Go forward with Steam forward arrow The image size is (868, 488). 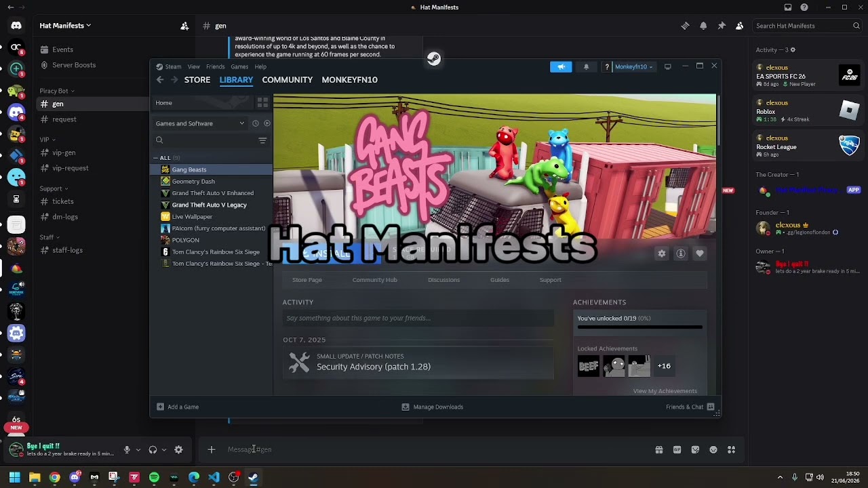pyautogui.click(x=174, y=79)
